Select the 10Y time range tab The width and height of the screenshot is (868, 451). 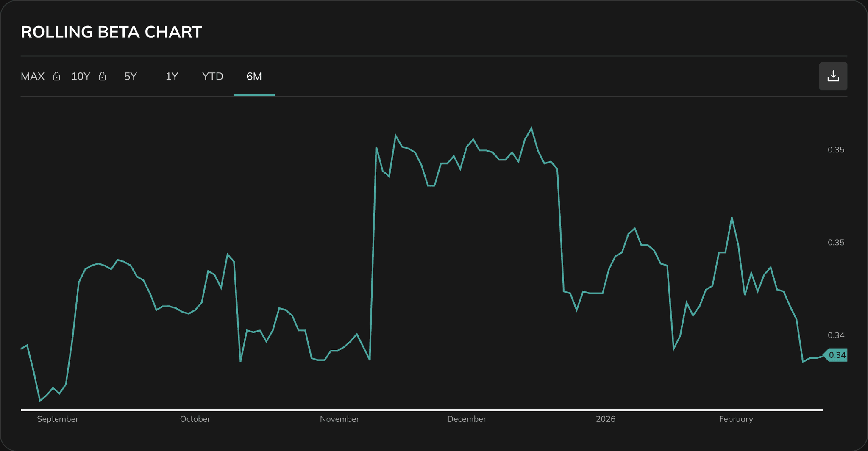pos(81,77)
